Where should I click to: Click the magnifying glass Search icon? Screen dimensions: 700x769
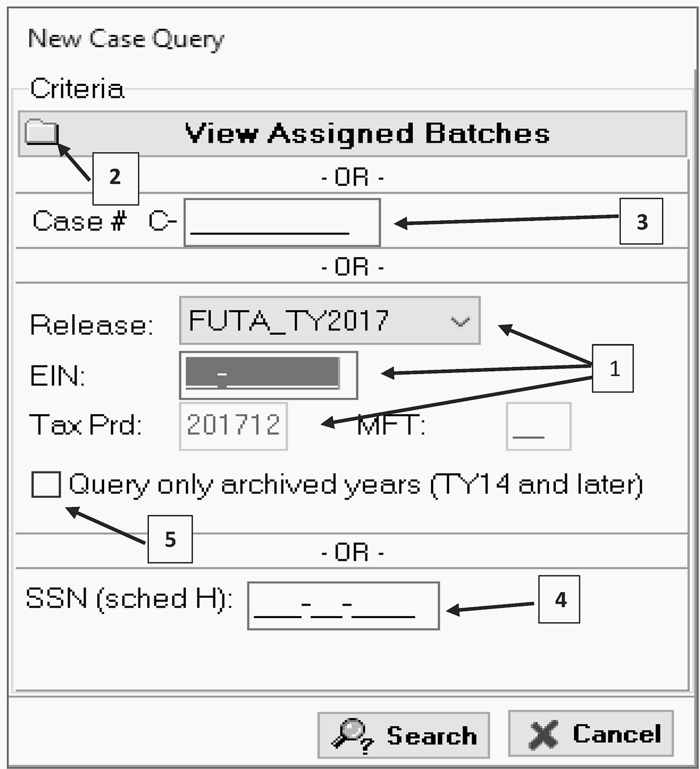(352, 735)
